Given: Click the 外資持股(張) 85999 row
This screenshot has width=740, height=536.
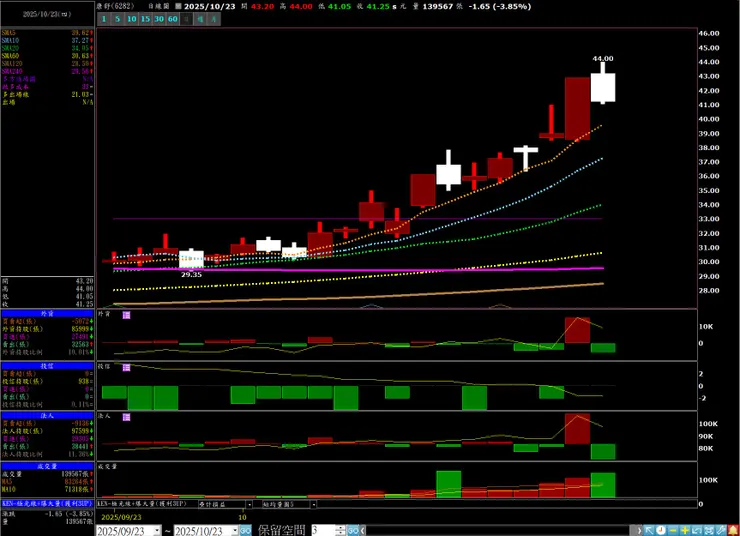Looking at the screenshot, I should (x=47, y=329).
